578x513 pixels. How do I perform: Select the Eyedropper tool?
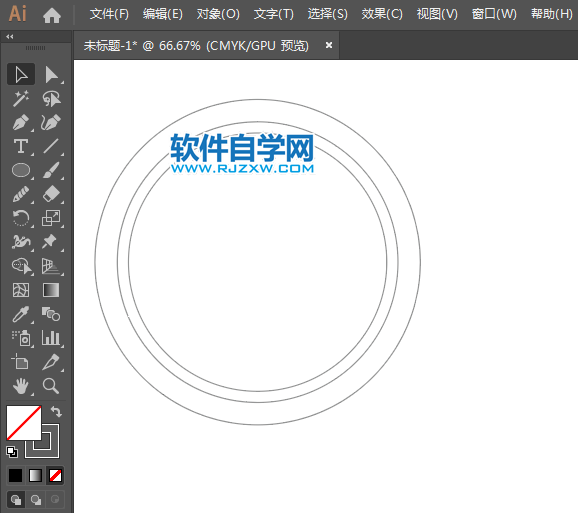coord(21,314)
